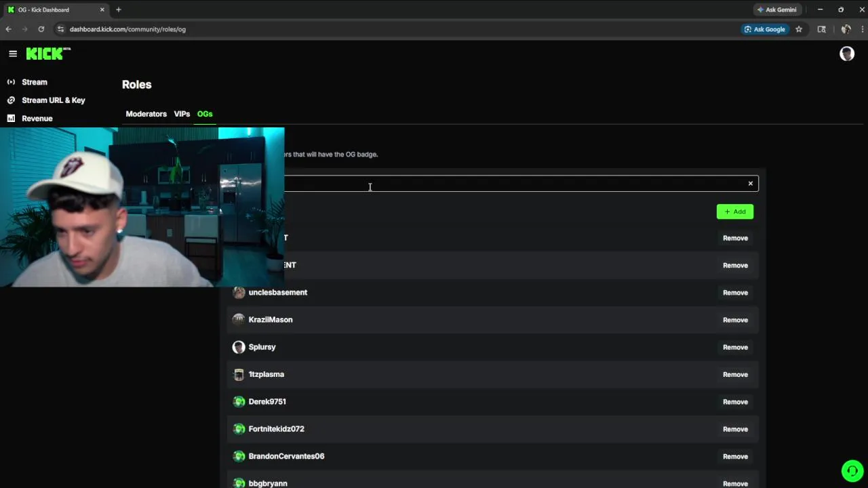Image resolution: width=868 pixels, height=488 pixels.
Task: Remove Fortnitekidz072 from OGs
Action: click(x=735, y=429)
